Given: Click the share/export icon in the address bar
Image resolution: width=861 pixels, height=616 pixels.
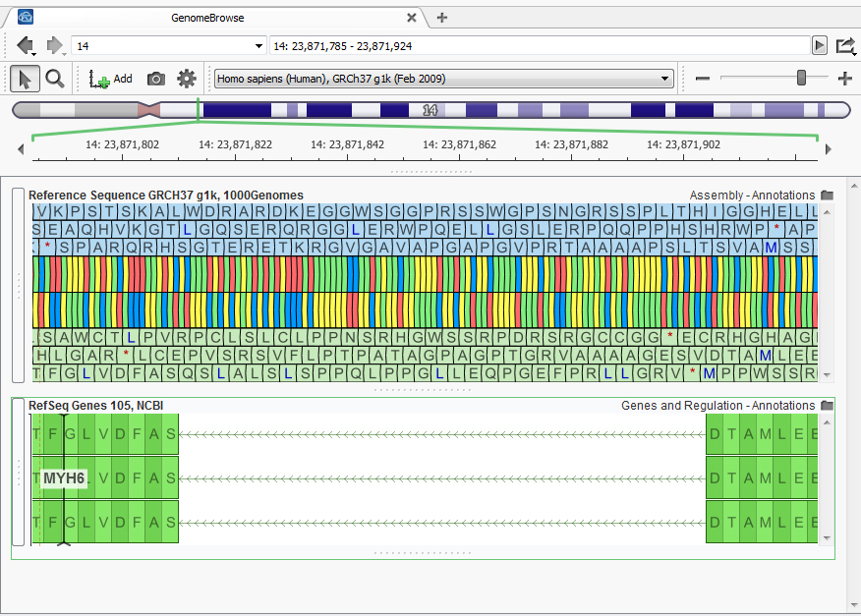Looking at the screenshot, I should tap(845, 46).
